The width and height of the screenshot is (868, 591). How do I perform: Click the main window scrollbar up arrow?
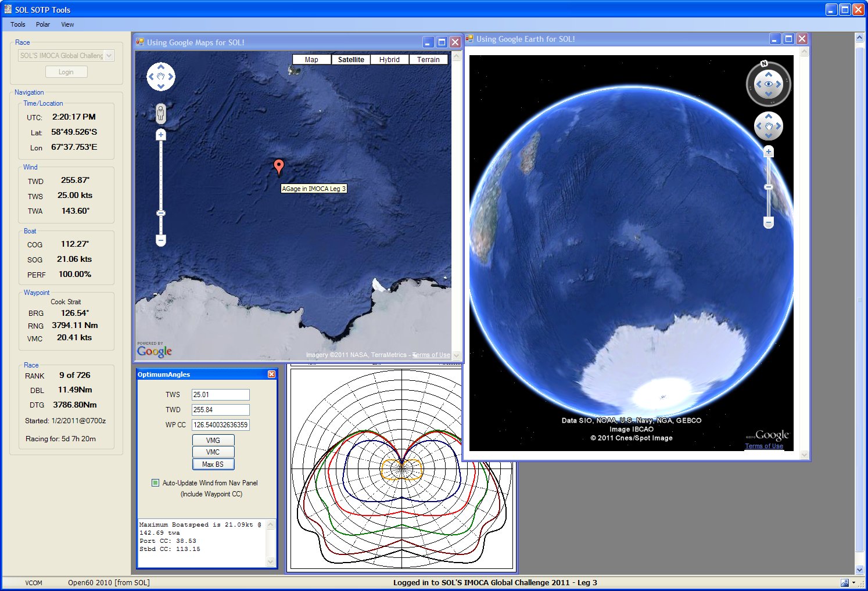pos(859,38)
